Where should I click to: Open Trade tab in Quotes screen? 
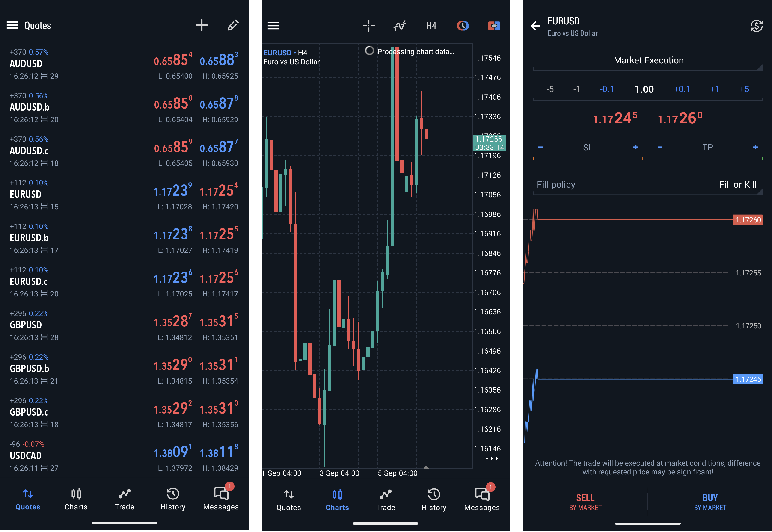coord(124,499)
